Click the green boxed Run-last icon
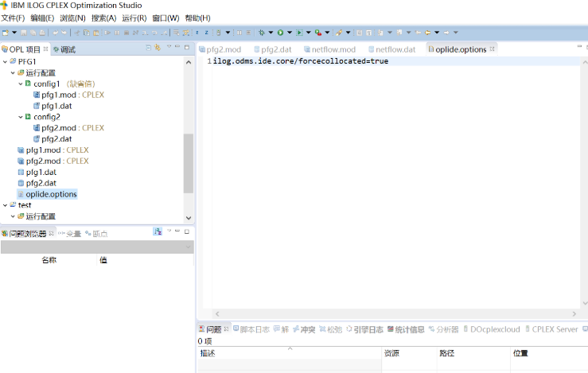Image resolution: width=588 pixels, height=373 pixels. [x=299, y=33]
